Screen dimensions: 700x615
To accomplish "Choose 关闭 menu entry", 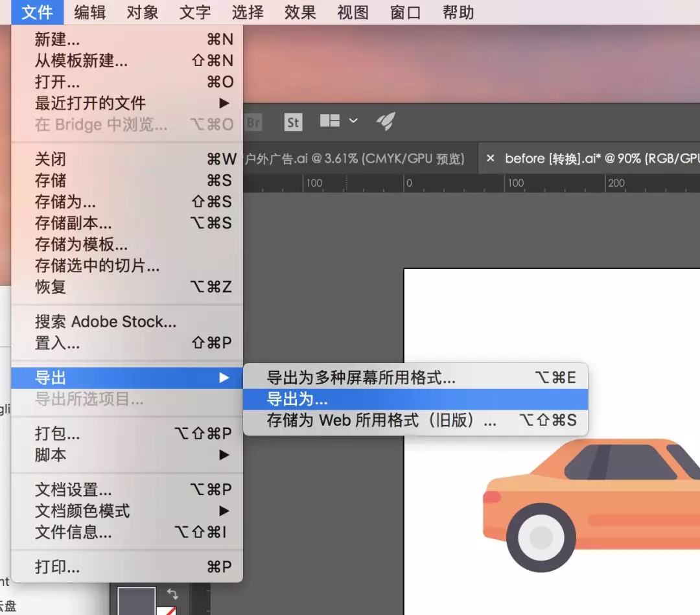I will (127, 159).
